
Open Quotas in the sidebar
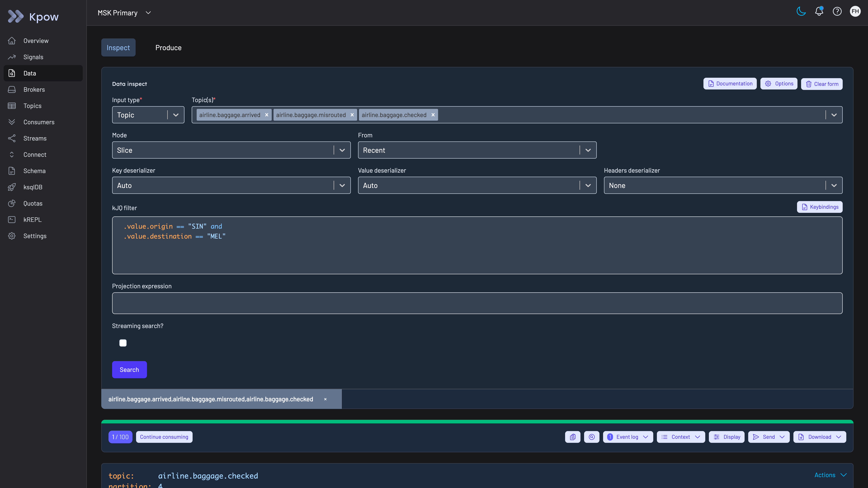43,203
